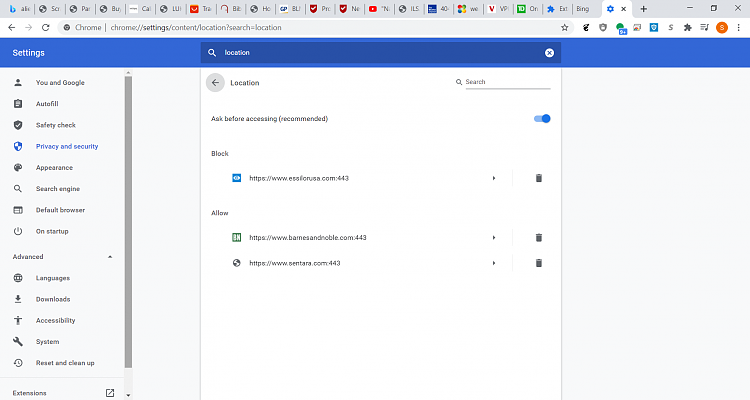This screenshot has height=400, width=750.
Task: Open the Autofill settings section
Action: [47, 104]
